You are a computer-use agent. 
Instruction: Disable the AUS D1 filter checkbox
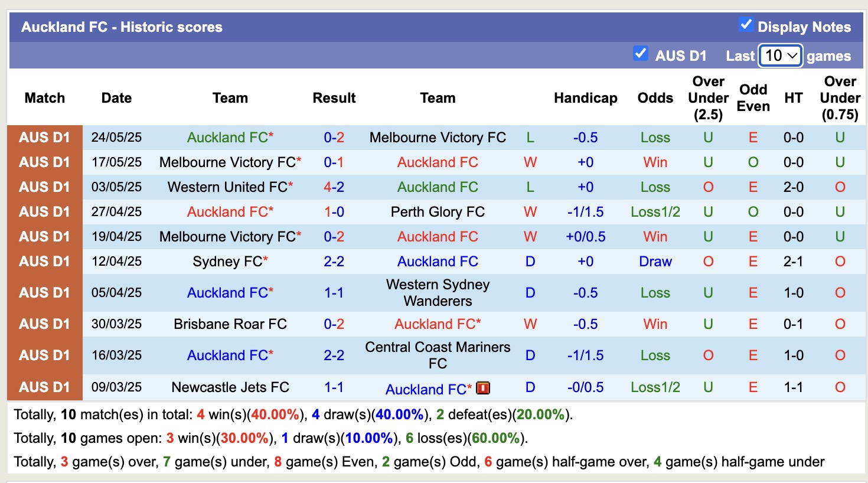(x=640, y=53)
